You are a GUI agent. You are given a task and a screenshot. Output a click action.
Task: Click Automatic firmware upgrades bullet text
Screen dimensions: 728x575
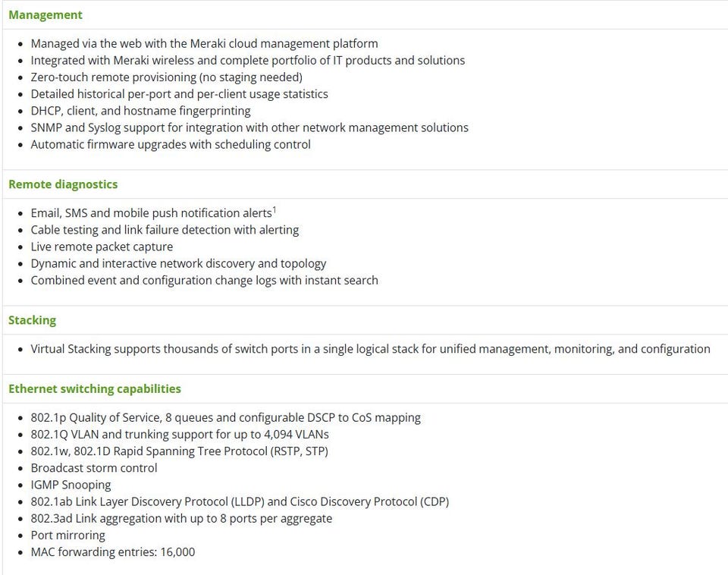point(170,144)
